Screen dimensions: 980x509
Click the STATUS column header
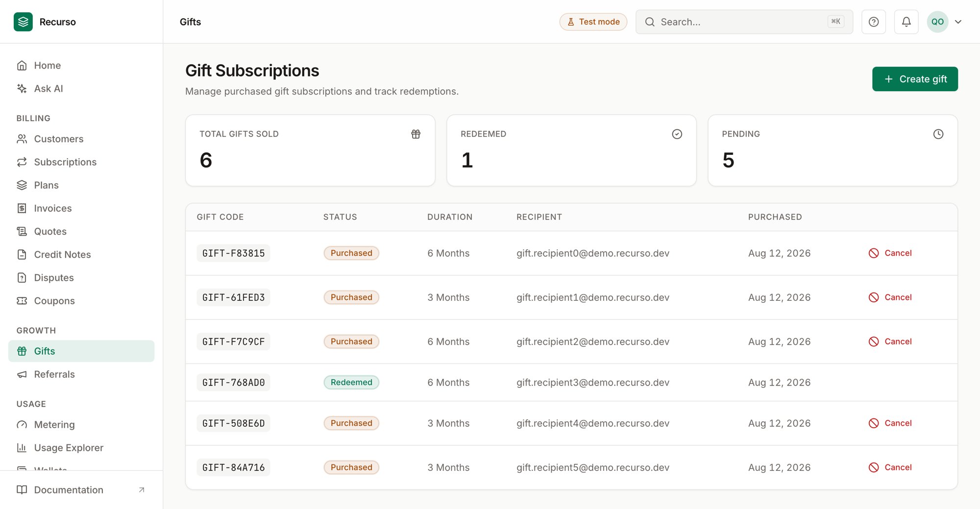[340, 217]
